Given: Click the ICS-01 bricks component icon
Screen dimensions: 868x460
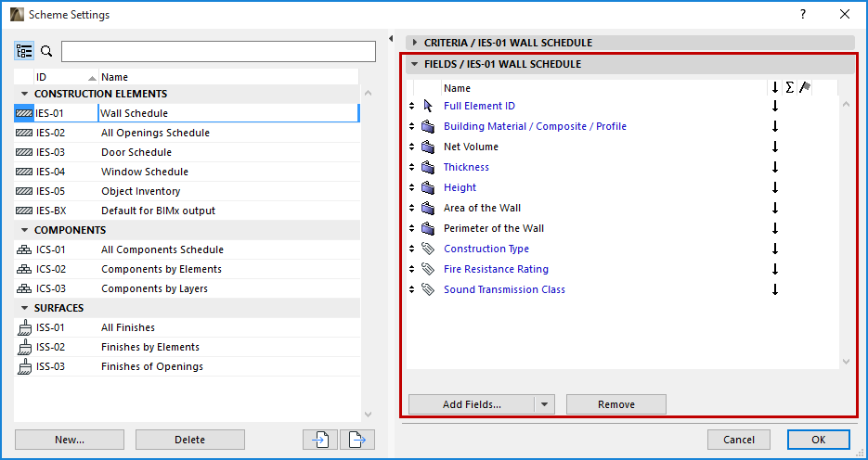Looking at the screenshot, I should click(24, 249).
